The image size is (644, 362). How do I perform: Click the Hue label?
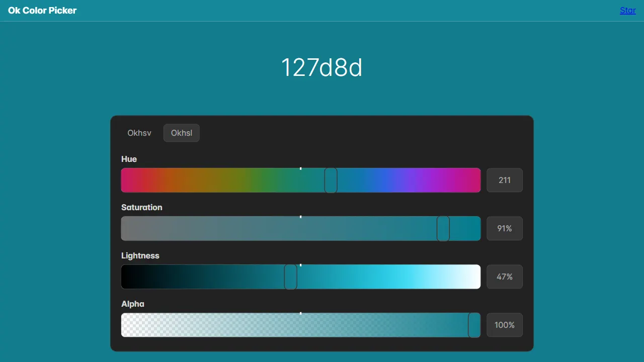click(129, 159)
